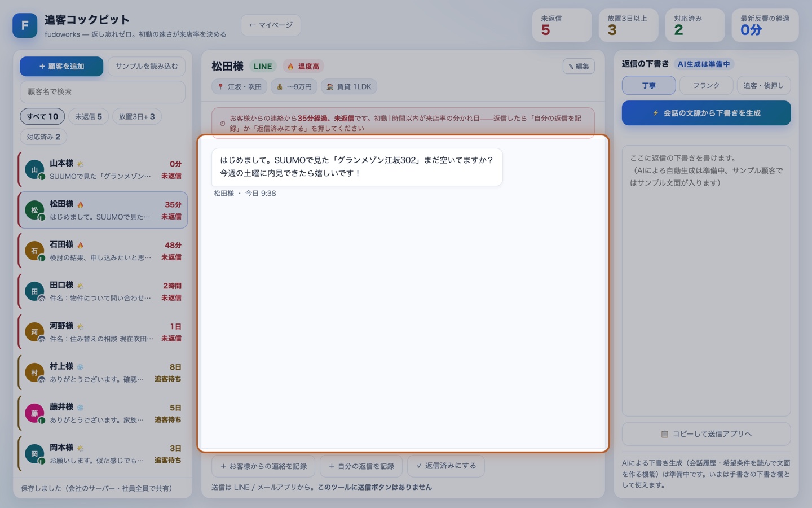Viewport: 812px width, 508px height.
Task: Click 田口様 teal avatar icon
Action: 34,291
